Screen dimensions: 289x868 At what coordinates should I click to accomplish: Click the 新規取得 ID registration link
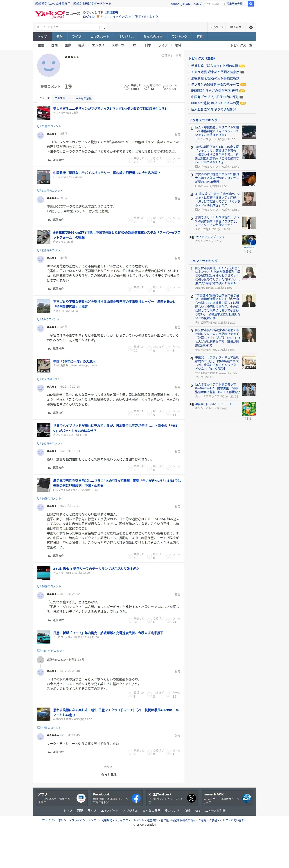click(x=112, y=12)
